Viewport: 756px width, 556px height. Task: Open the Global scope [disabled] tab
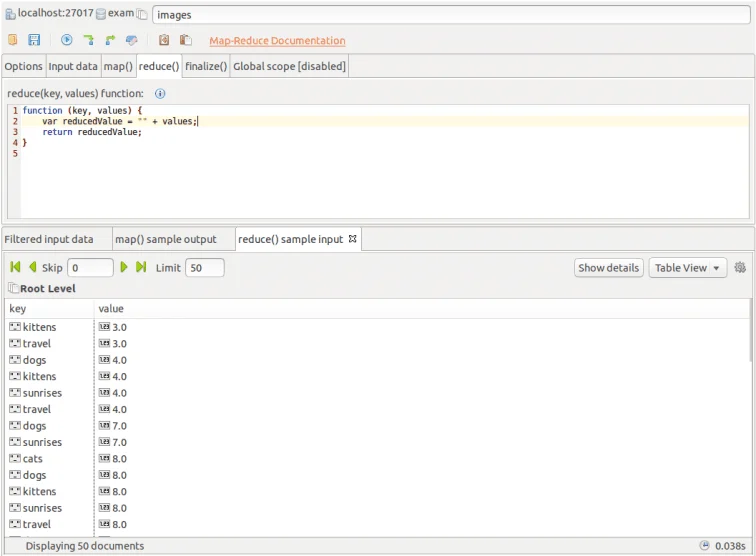coord(289,66)
